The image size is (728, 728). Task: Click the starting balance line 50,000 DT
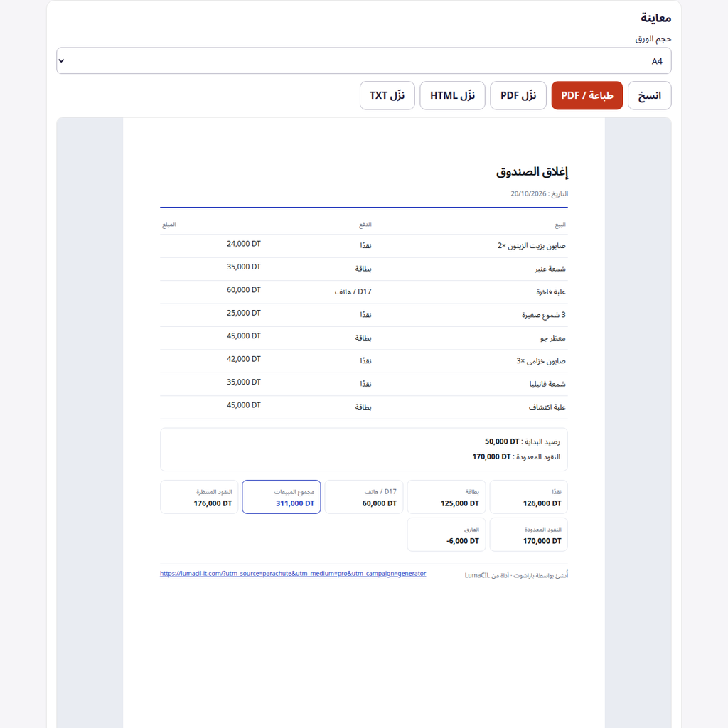523,441
